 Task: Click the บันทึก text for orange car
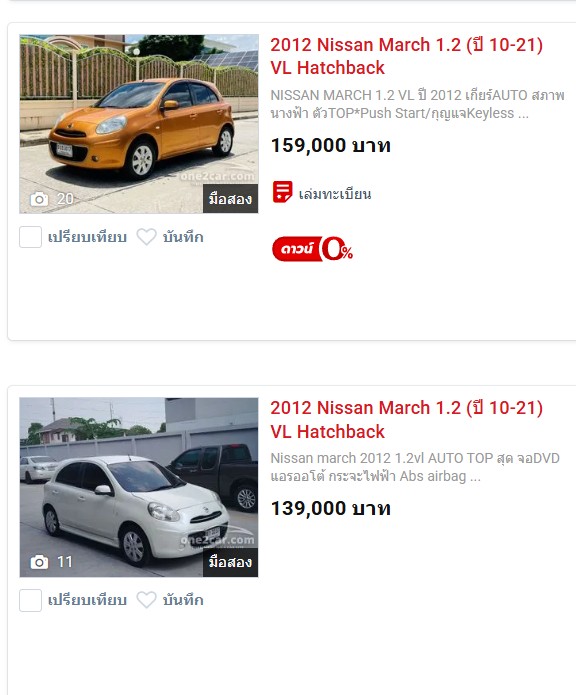point(183,237)
